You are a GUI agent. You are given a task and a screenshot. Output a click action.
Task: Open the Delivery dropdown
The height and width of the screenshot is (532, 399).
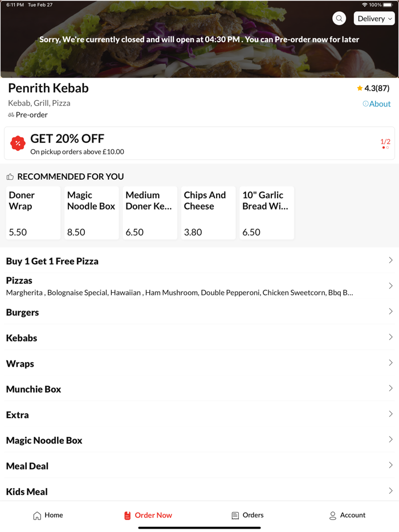point(373,18)
